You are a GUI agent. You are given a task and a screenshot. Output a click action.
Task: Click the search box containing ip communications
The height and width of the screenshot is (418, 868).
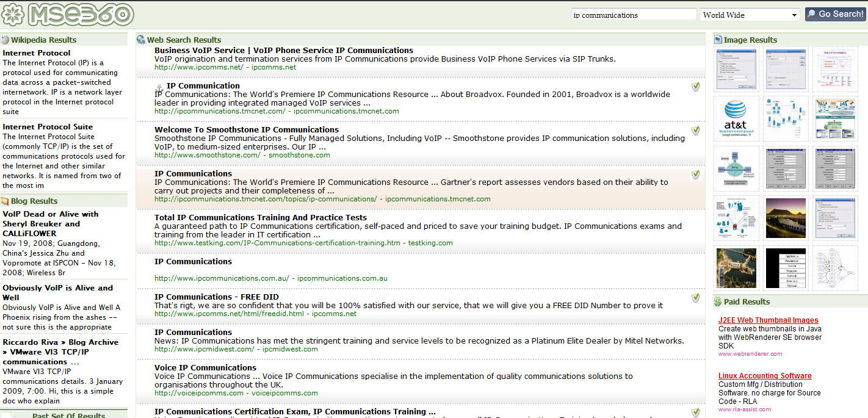point(634,15)
